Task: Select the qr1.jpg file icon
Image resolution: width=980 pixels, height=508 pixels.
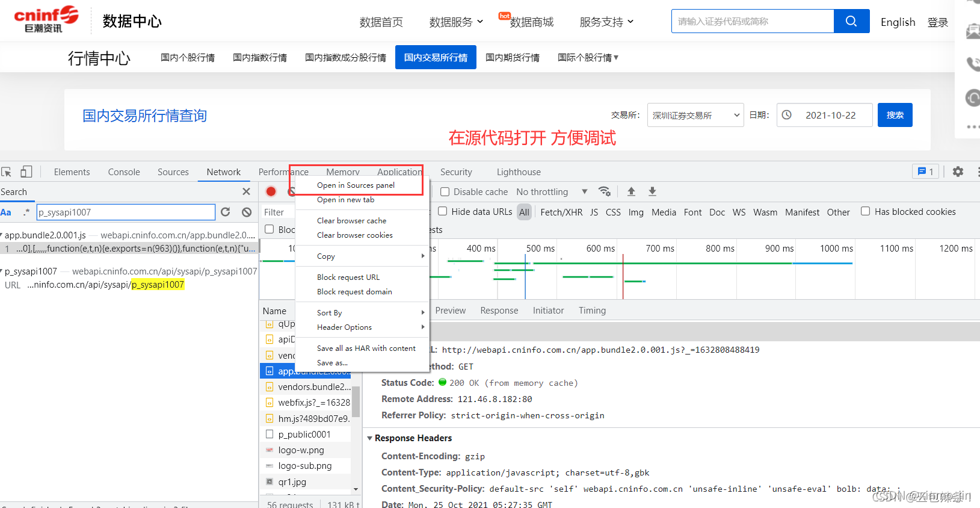Action: click(270, 482)
